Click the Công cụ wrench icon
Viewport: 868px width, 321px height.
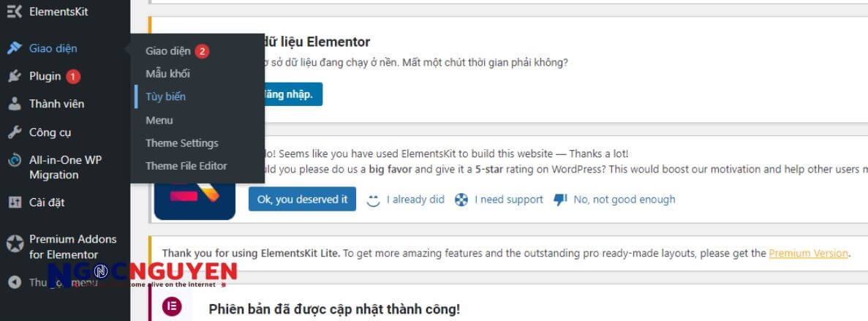14,132
